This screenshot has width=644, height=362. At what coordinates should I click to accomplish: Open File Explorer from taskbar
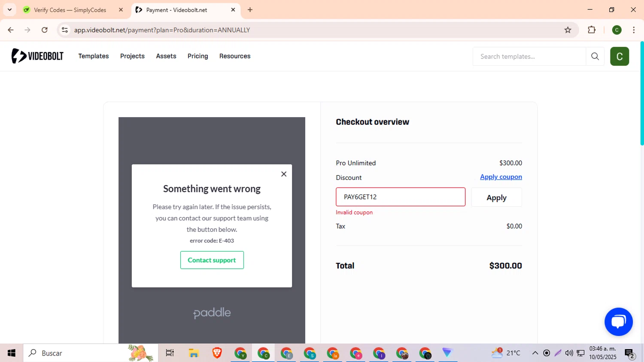[194, 353]
